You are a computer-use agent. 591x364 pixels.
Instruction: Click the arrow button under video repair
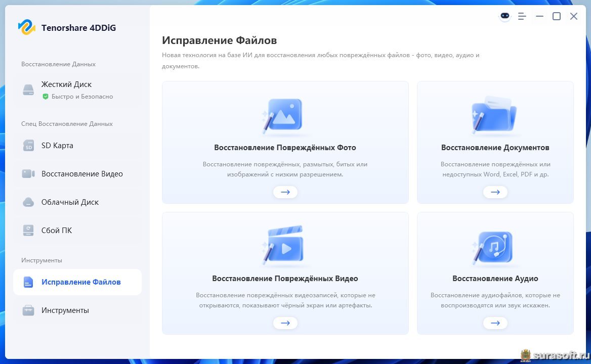click(x=285, y=323)
